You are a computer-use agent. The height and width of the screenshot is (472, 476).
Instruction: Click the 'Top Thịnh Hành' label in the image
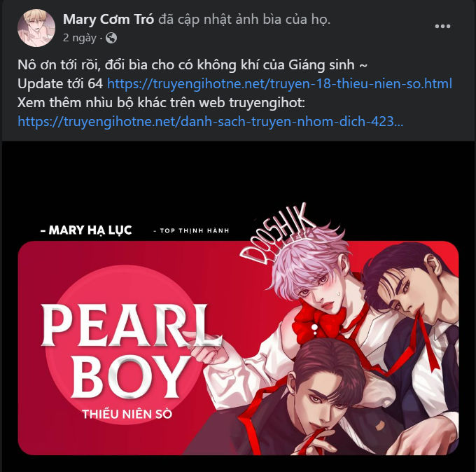(x=192, y=231)
